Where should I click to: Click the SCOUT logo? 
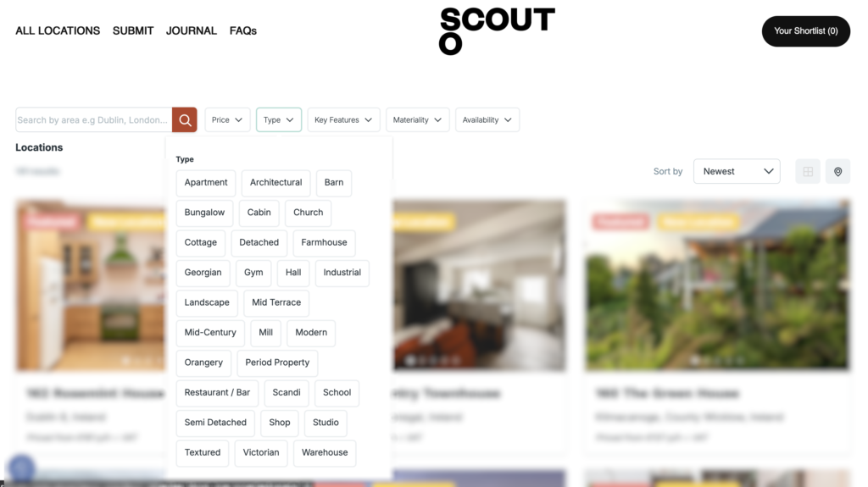tap(497, 31)
